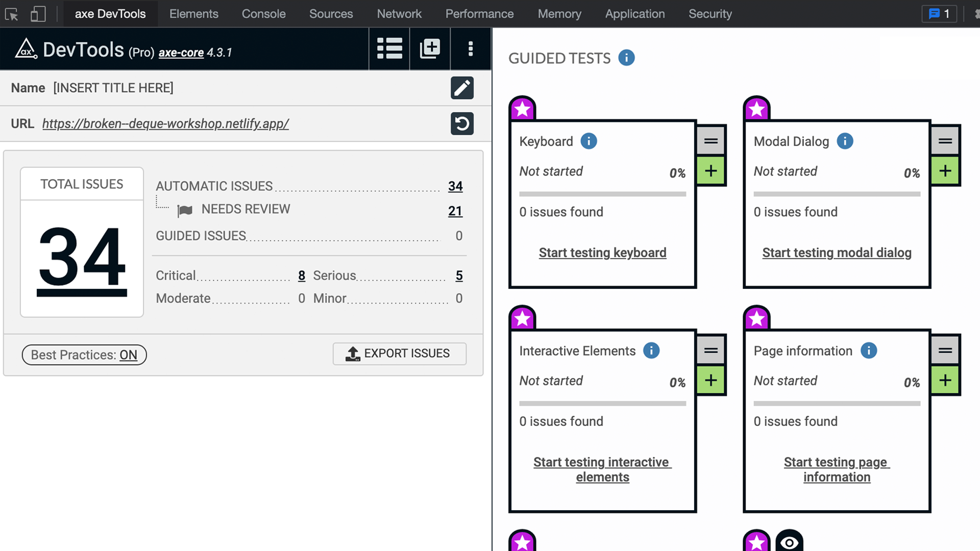The image size is (980, 551).
Task: Open the Guided Tests info tooltip
Action: pos(626,58)
